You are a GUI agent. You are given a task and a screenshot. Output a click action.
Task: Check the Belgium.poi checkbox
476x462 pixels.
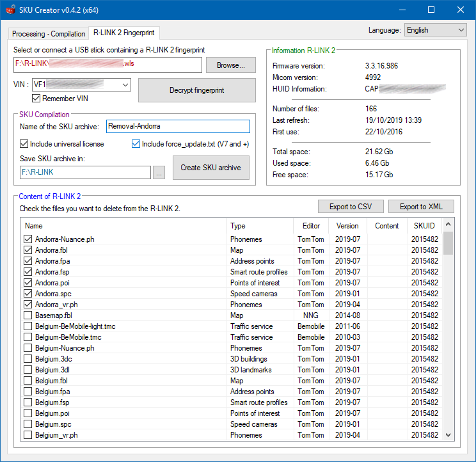tap(28, 413)
